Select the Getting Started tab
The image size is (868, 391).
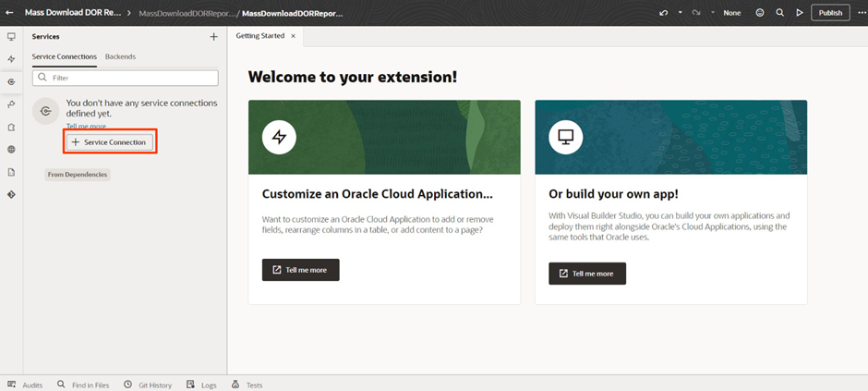point(260,35)
